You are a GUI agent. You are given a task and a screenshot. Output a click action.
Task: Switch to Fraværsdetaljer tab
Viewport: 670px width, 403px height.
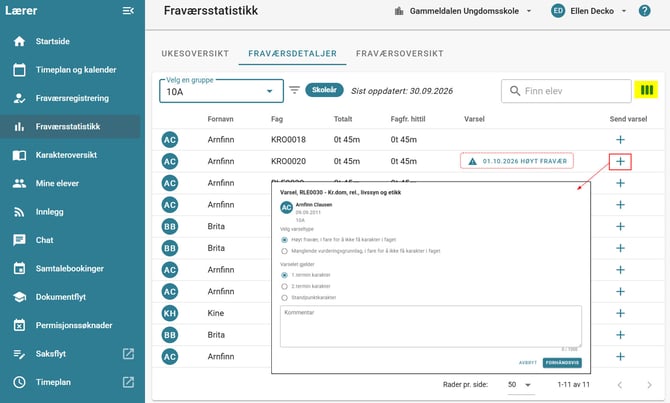(x=292, y=54)
